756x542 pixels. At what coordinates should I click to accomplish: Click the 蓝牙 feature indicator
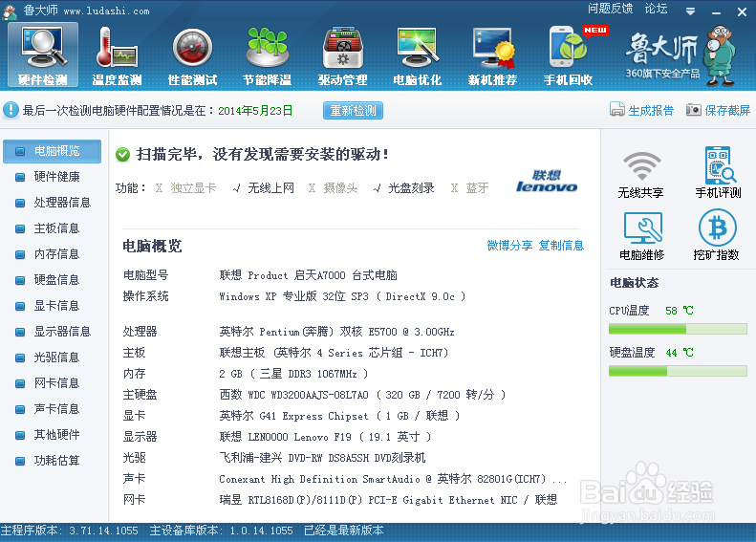(x=469, y=188)
